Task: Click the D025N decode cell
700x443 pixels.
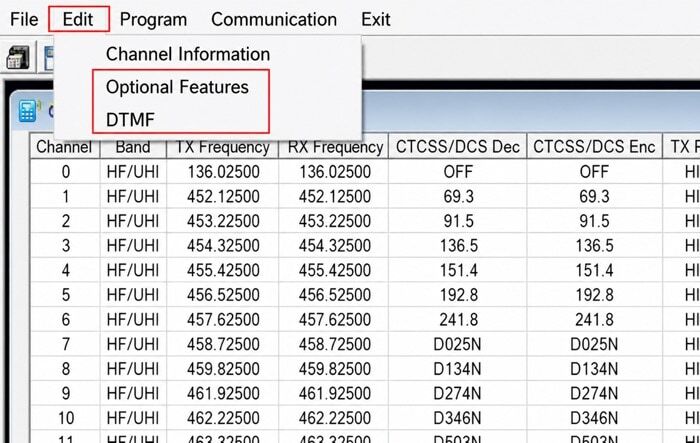Action: click(458, 344)
